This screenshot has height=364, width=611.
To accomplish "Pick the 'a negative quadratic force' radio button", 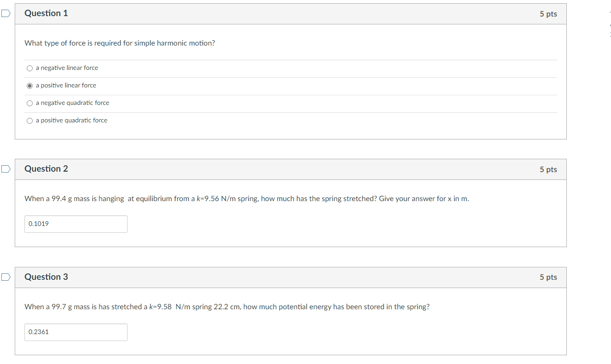I will (29, 103).
